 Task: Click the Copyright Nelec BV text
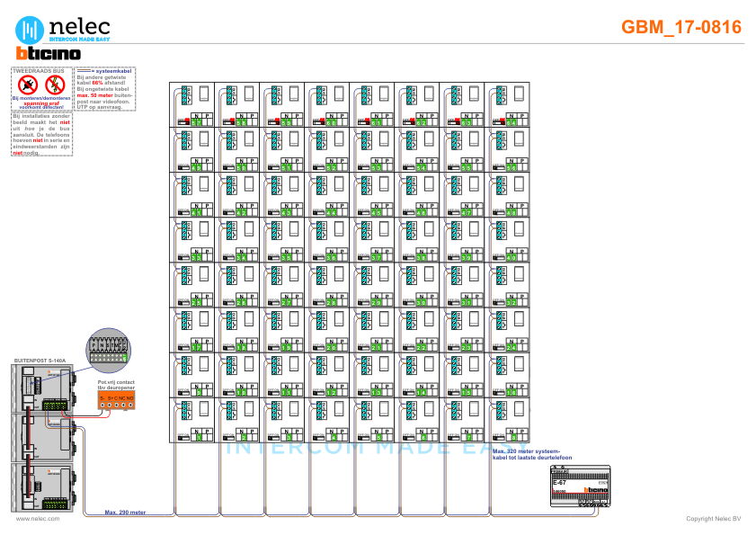point(713,519)
